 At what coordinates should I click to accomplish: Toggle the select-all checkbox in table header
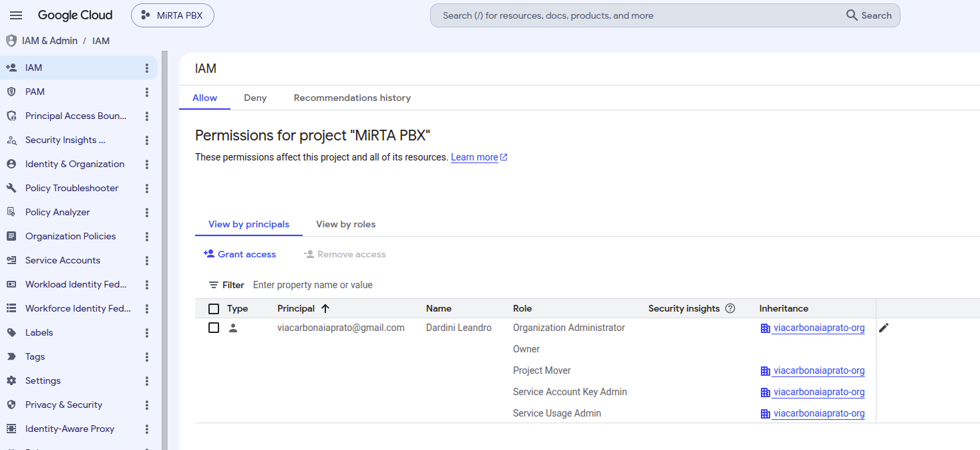pyautogui.click(x=214, y=309)
